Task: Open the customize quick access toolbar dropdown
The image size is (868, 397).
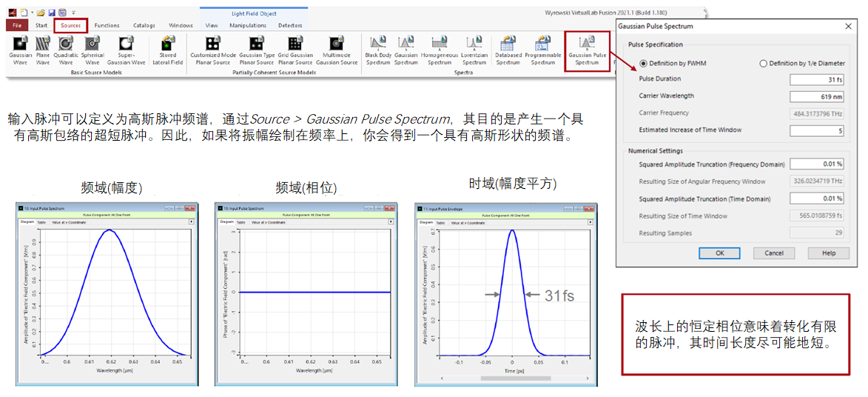Action: (73, 12)
